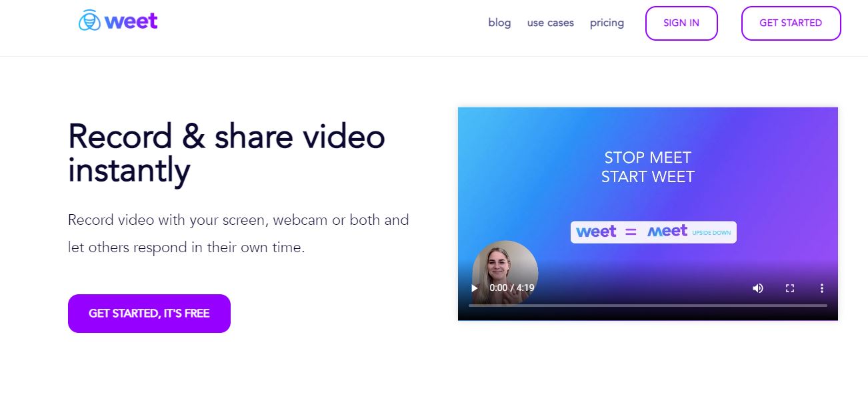Click the "Record & share video instantly" heading
The height and width of the screenshot is (405, 868).
point(227,153)
